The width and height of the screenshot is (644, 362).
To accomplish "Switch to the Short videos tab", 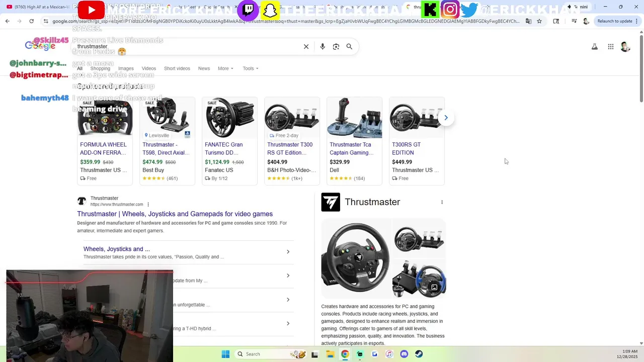I will tap(177, 68).
